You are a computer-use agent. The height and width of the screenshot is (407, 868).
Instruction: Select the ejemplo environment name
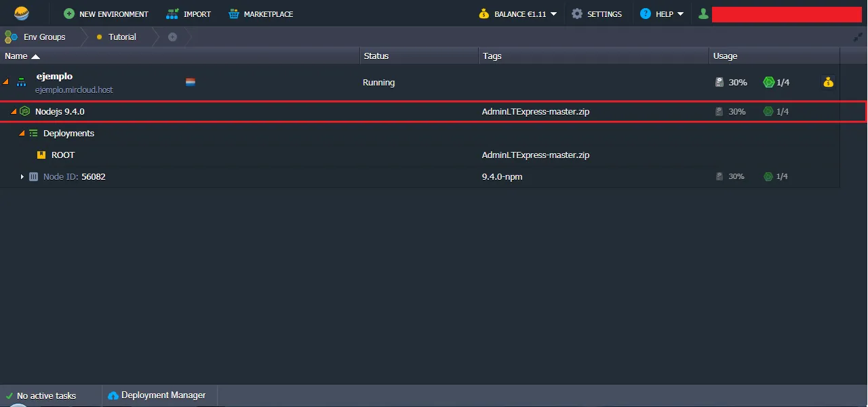tap(54, 76)
